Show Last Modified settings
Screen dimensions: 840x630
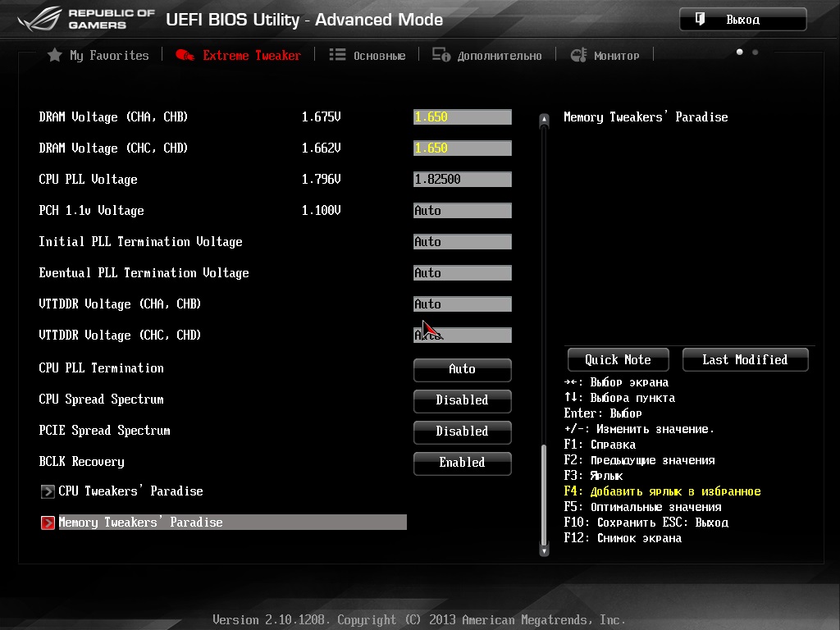(745, 359)
